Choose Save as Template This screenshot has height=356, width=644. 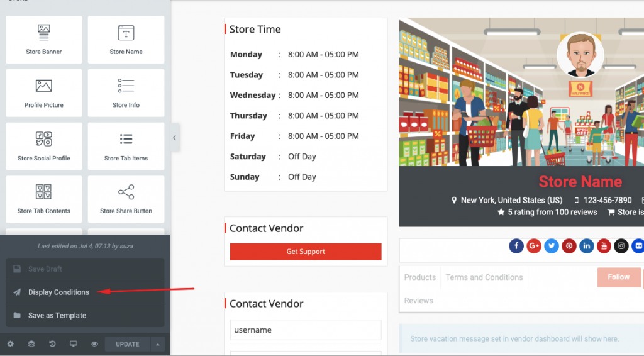85,315
